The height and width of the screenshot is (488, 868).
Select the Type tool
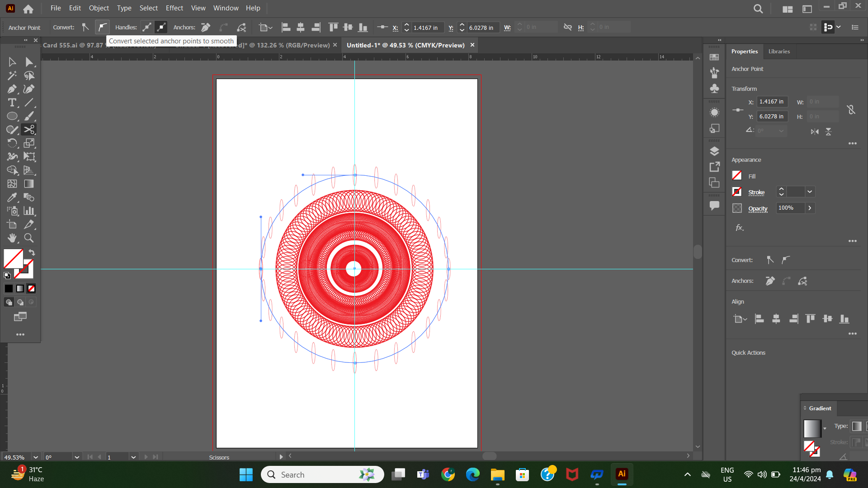click(12, 103)
